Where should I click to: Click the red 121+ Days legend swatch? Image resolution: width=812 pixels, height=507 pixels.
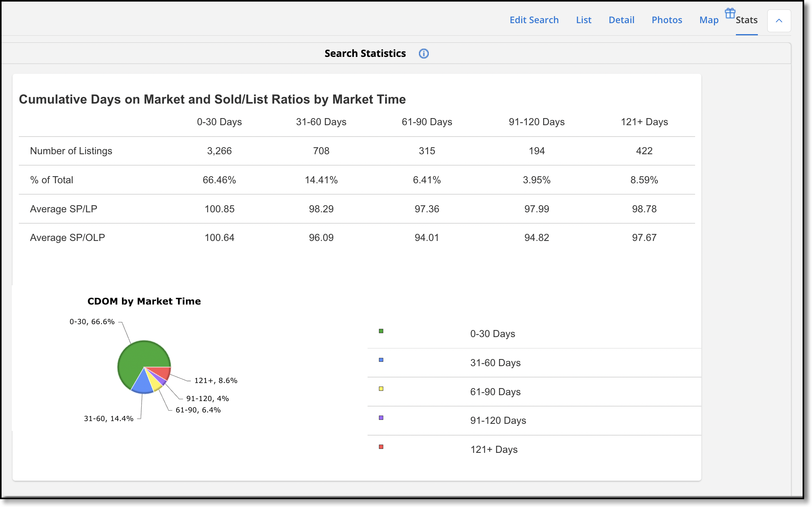point(381,447)
